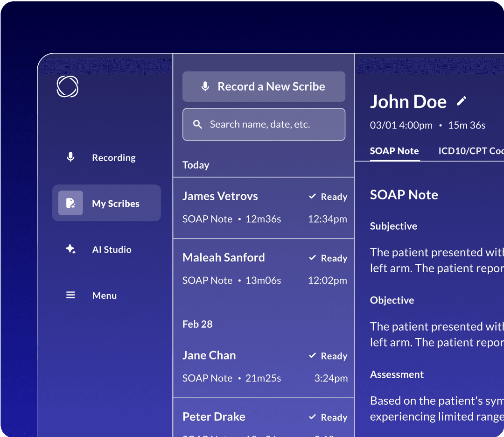Viewport: 504px width, 437px height.
Task: Collapse the Subjective section heading
Action: (x=393, y=226)
